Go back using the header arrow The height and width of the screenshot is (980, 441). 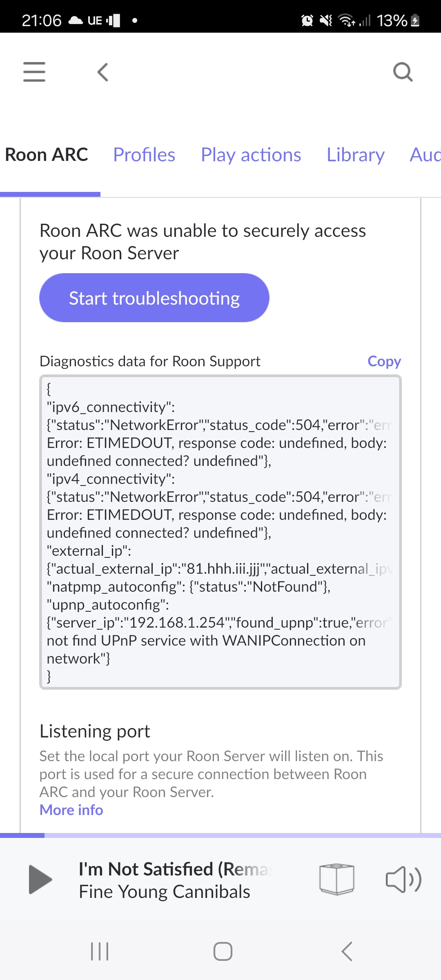[103, 72]
